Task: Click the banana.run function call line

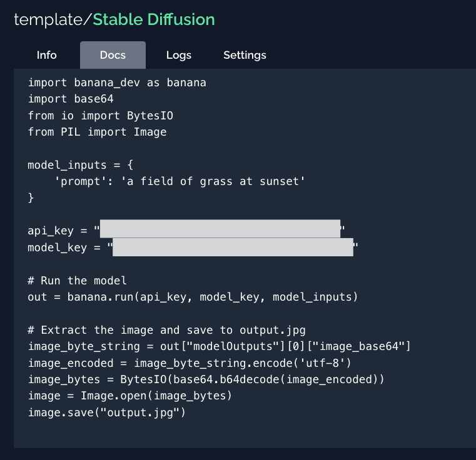Action: pyautogui.click(x=193, y=297)
